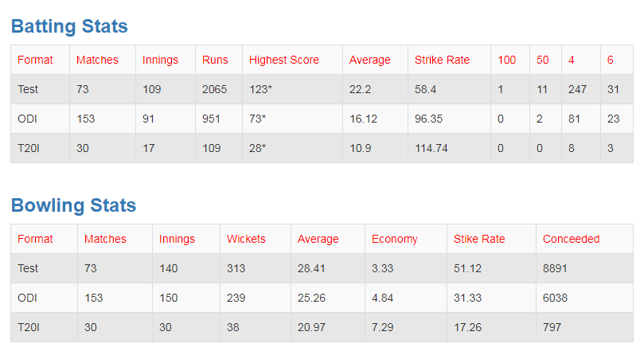
Task: Select the bowling Wickets column header
Action: click(246, 239)
